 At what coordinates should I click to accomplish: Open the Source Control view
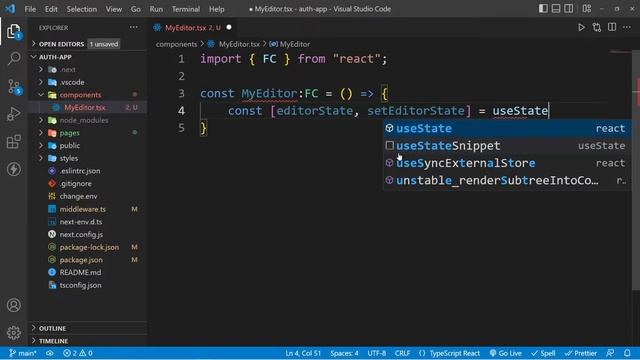(14, 86)
